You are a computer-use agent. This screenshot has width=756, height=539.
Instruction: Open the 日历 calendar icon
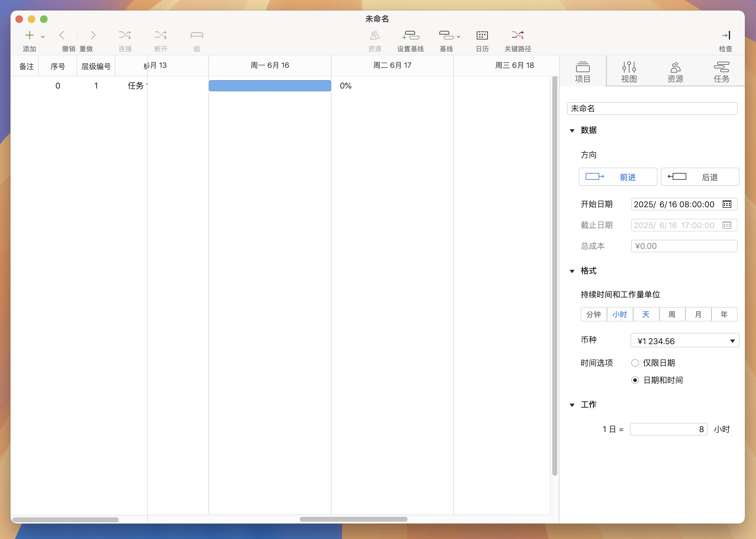click(x=482, y=35)
